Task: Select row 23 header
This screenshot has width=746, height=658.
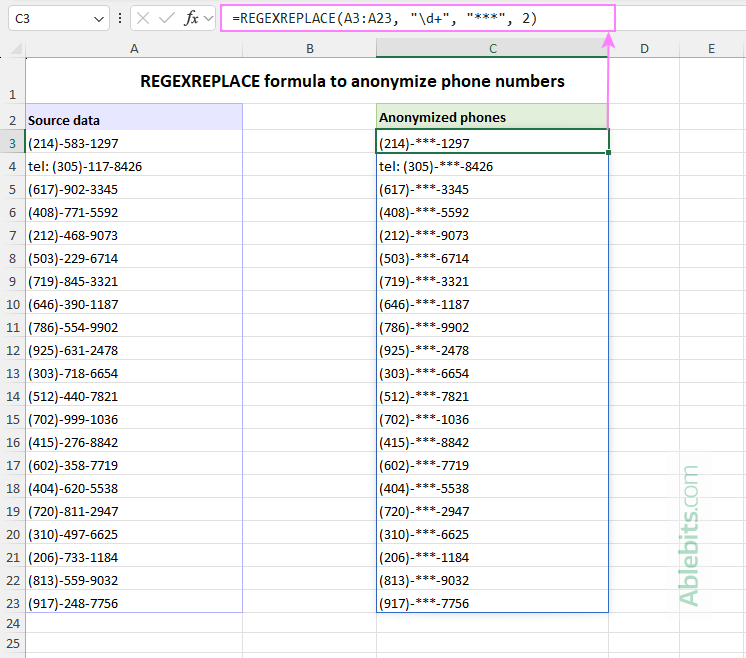Action: [x=12, y=601]
